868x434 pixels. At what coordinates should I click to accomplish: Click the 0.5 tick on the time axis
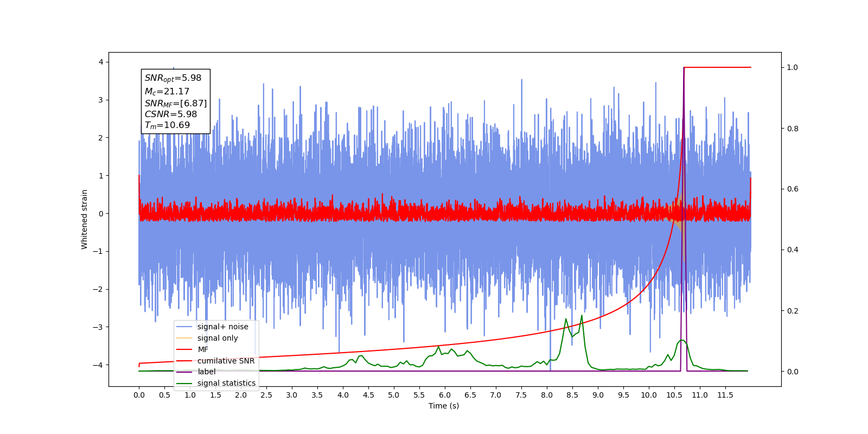(164, 395)
